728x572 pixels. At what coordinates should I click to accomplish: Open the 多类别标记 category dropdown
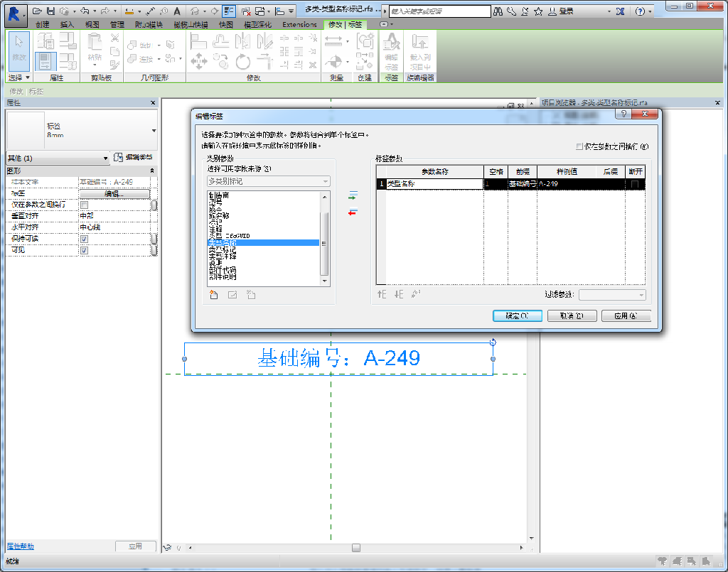[x=268, y=181]
